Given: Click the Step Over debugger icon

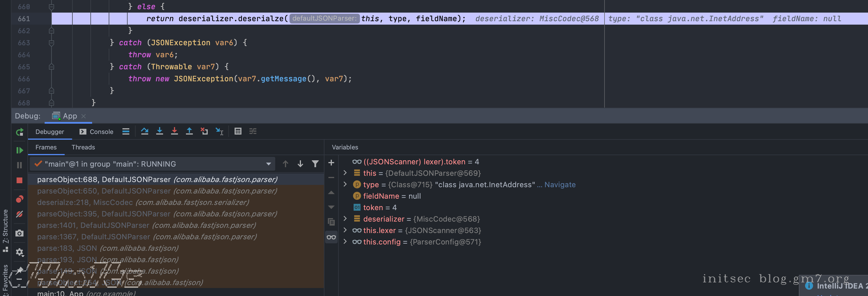Looking at the screenshot, I should click(144, 131).
